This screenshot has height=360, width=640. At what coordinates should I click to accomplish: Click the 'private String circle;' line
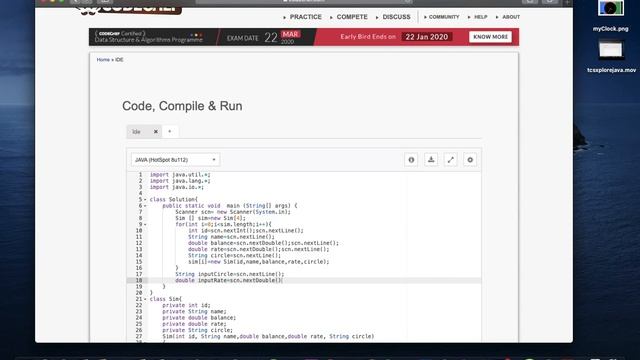[198, 330]
